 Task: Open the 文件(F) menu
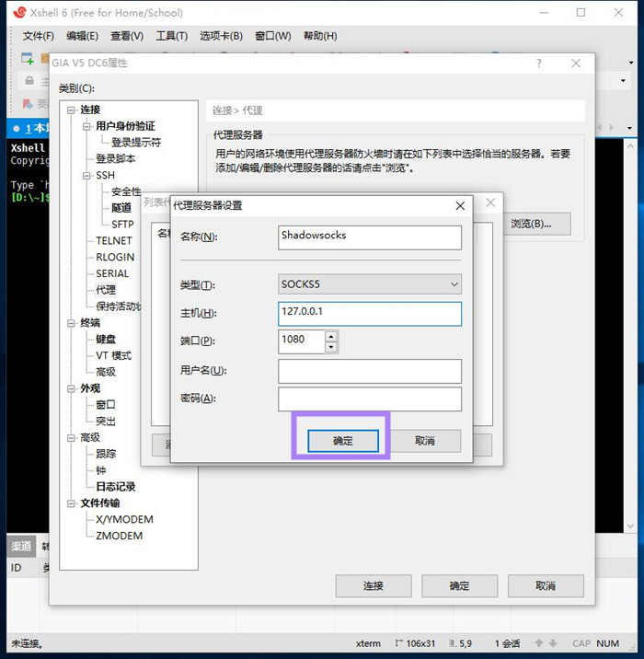click(39, 36)
